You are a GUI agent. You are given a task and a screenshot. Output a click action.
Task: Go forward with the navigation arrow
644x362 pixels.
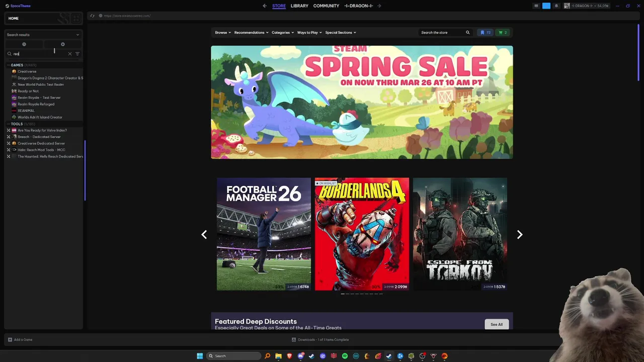click(x=379, y=6)
